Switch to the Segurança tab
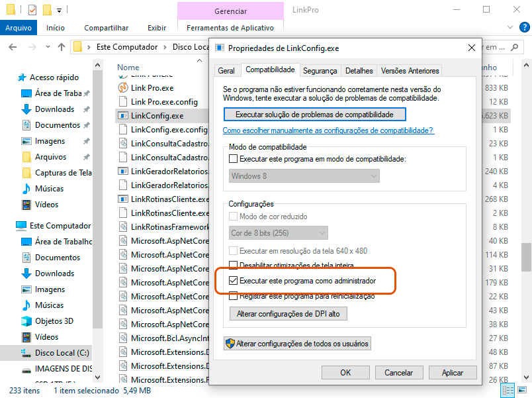Screen dimensions: 532x398 point(320,71)
